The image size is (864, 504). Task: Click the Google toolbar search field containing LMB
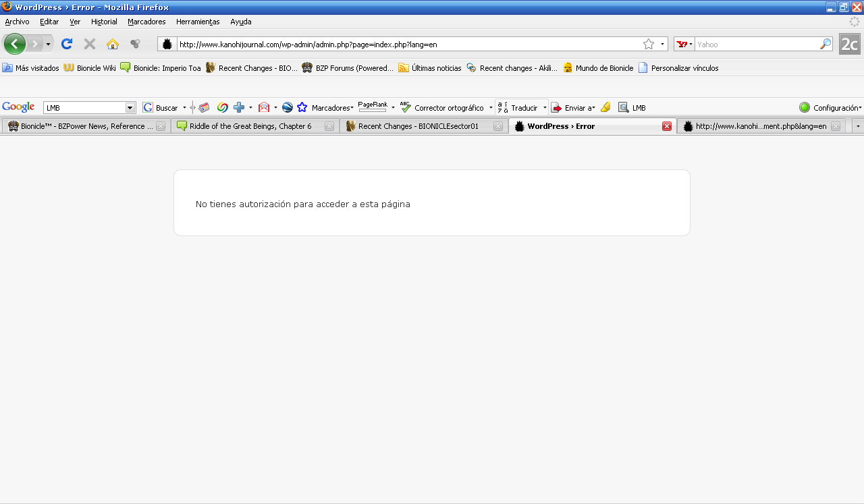[84, 108]
